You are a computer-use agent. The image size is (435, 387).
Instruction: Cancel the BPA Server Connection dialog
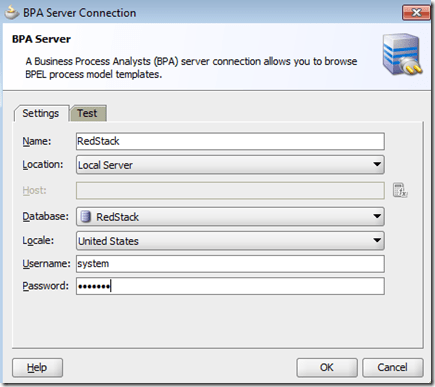(392, 367)
